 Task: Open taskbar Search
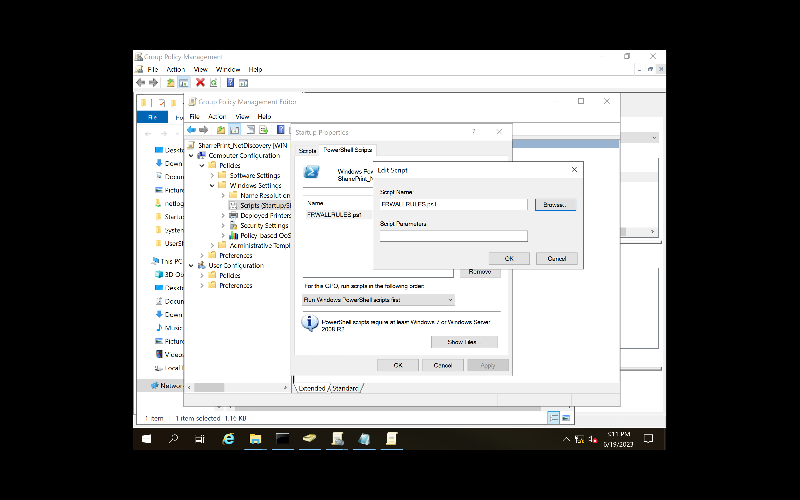coord(173,439)
